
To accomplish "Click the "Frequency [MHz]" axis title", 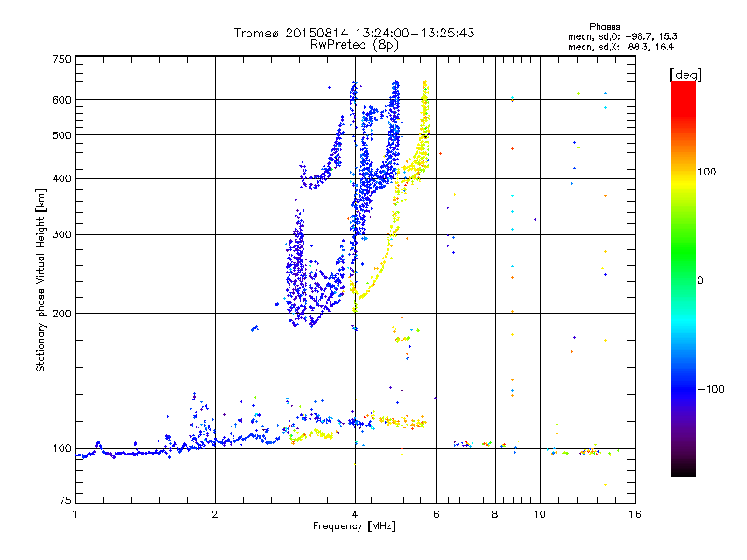I will coord(354,526).
